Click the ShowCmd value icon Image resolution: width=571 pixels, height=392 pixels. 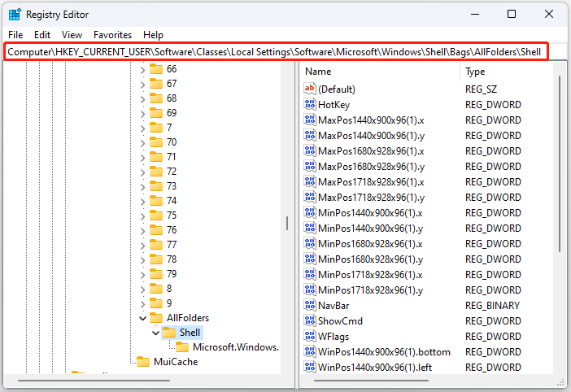coord(310,320)
